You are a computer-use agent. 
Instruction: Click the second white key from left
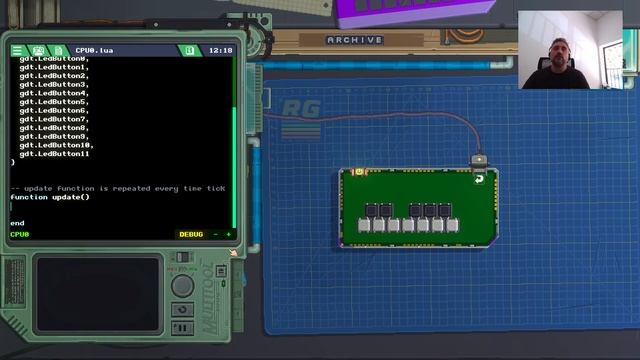pos(379,225)
